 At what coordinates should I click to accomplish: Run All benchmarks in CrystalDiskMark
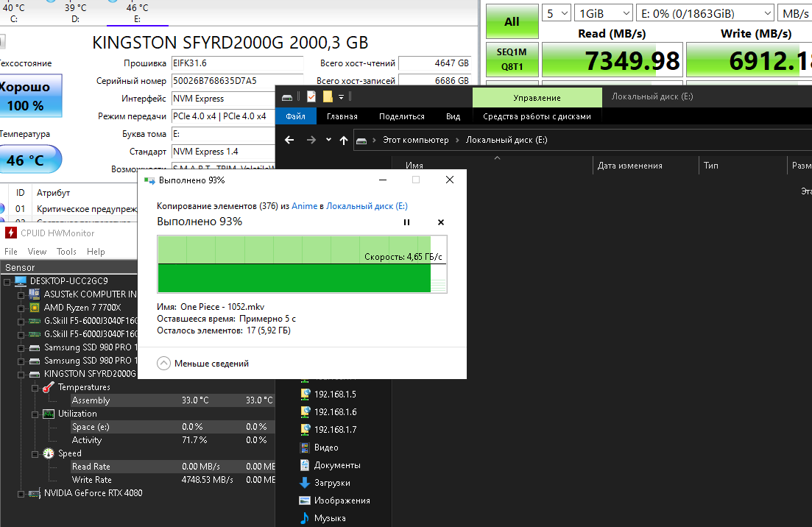pos(512,21)
